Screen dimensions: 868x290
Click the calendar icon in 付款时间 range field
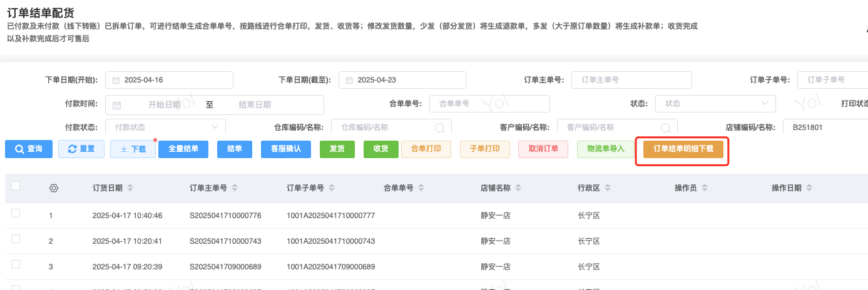[x=116, y=104]
